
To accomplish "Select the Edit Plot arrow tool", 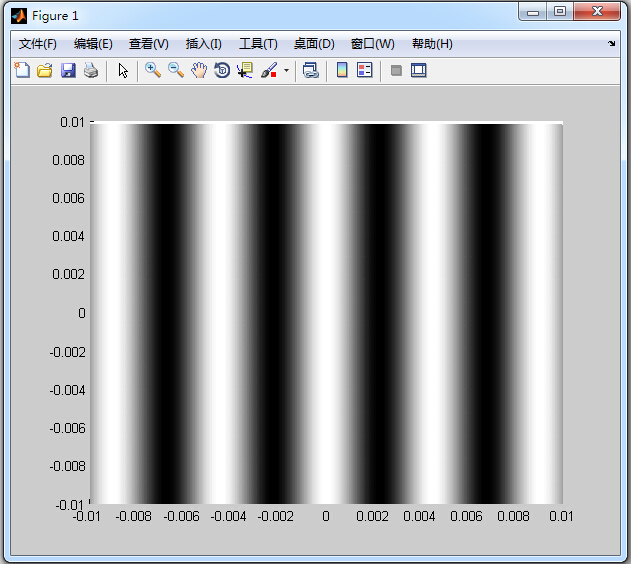I will point(123,71).
